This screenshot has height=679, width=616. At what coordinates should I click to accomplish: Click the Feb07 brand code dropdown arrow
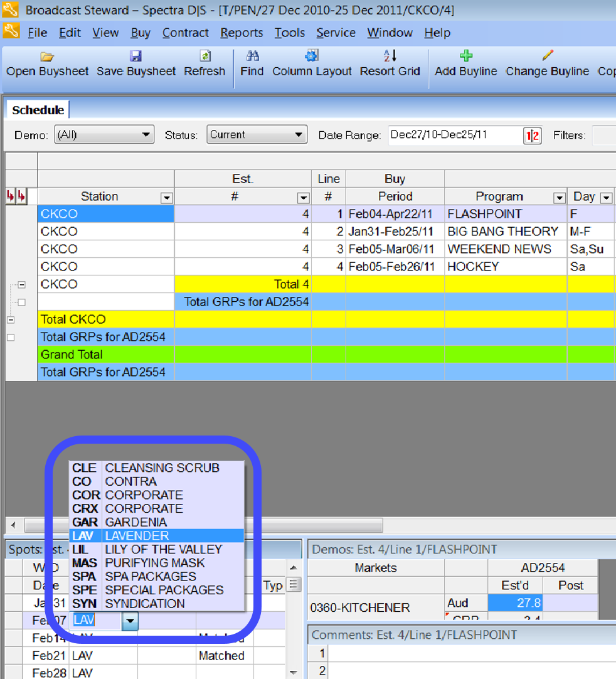click(130, 621)
